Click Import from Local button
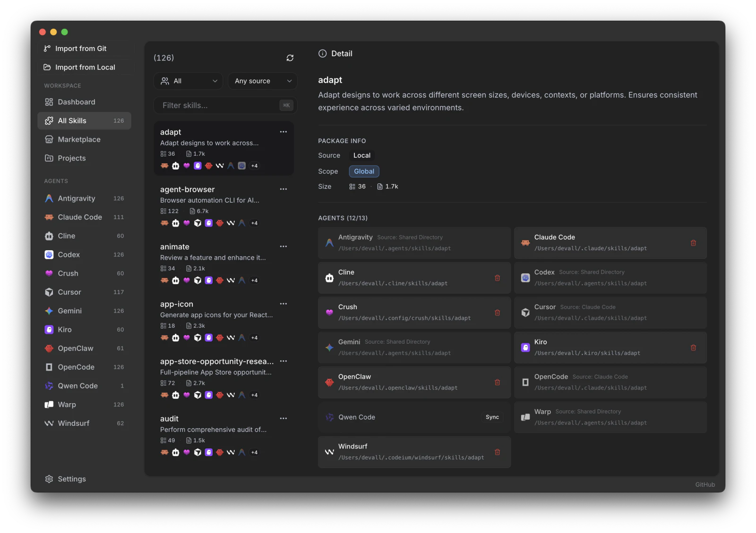 pos(86,67)
